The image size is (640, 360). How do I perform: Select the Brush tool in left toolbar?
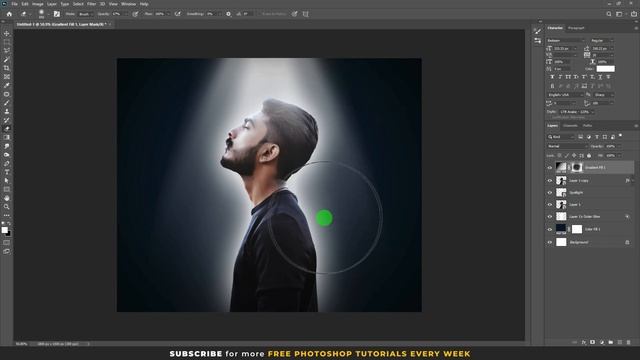pos(7,103)
